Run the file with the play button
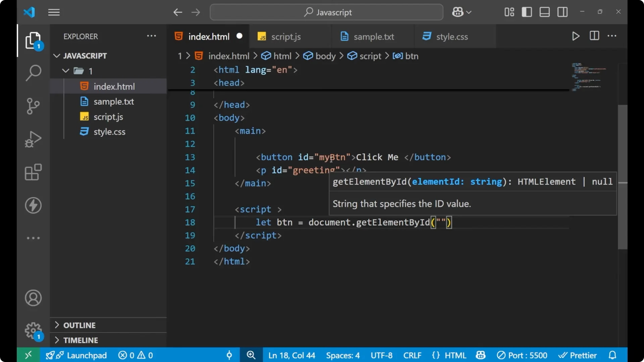The image size is (644, 362). coord(576,36)
